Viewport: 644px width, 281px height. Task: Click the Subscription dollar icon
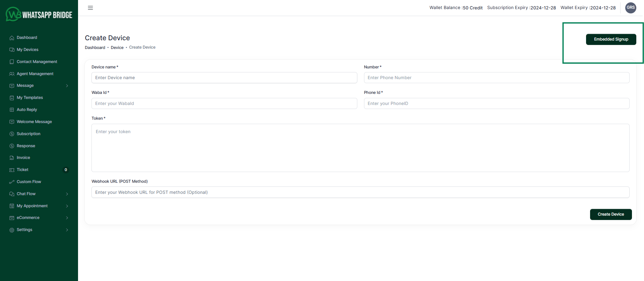pyautogui.click(x=12, y=134)
